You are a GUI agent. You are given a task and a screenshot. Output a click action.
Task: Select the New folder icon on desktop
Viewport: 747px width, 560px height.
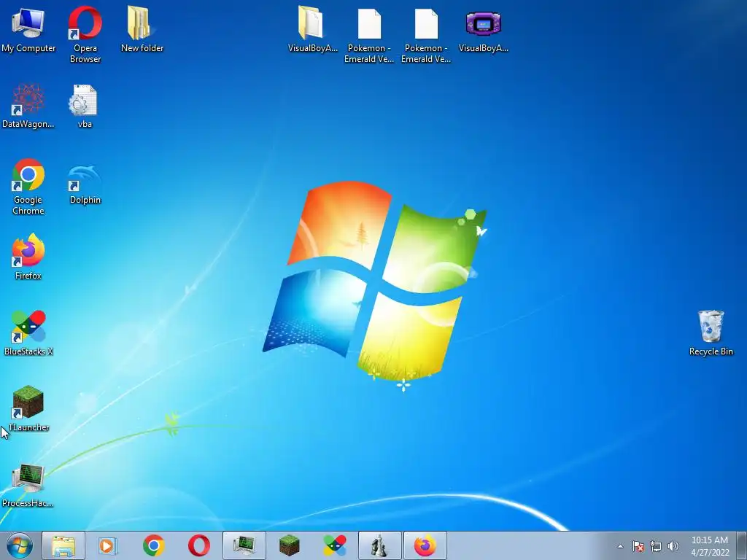142,29
